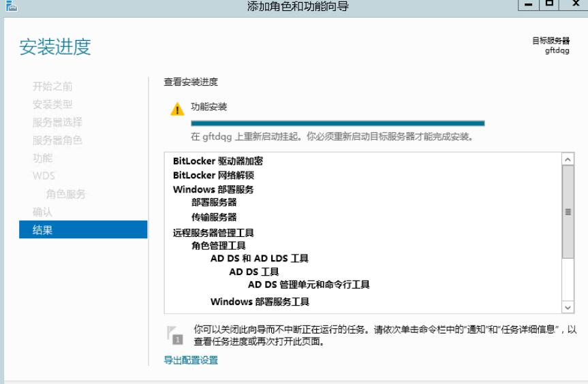The width and height of the screenshot is (588, 384).
Task: Click the feature list scrollbar thumb
Action: 568,212
